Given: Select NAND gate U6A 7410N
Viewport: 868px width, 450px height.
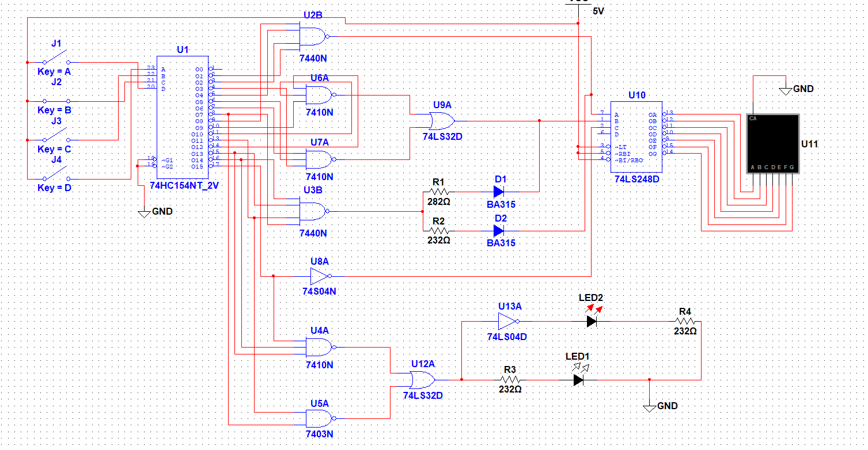Looking at the screenshot, I should [320, 94].
